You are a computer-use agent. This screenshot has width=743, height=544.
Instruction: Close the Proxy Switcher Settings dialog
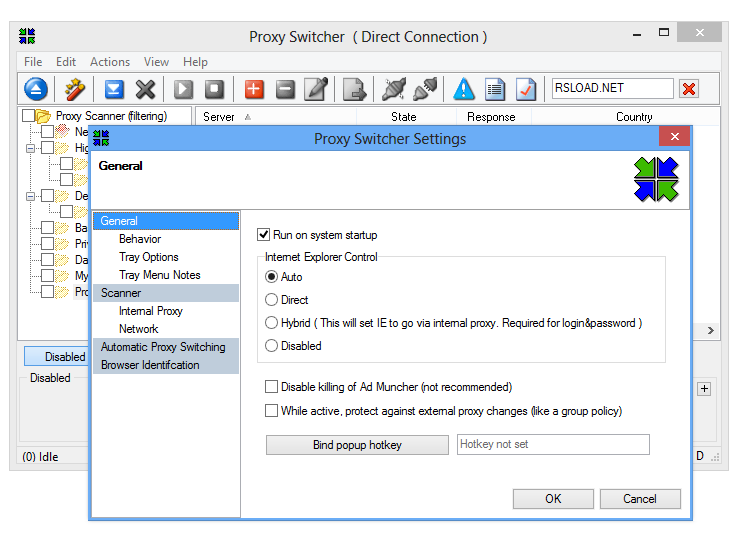coord(675,137)
